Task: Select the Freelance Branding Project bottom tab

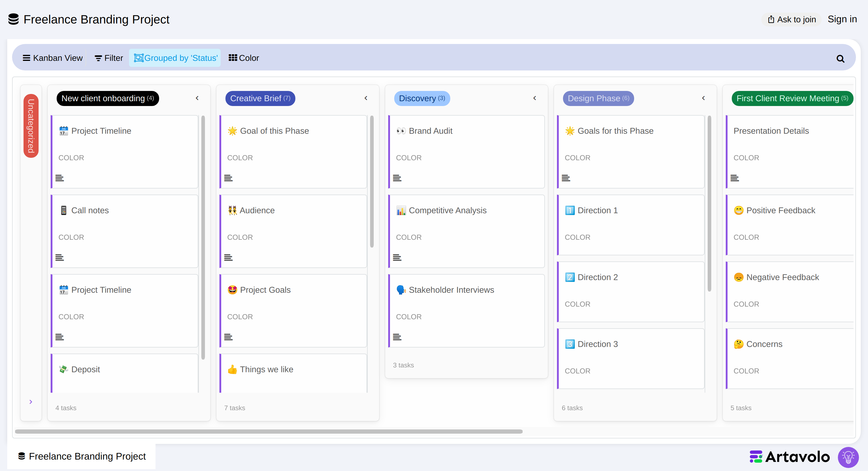Action: click(82, 456)
